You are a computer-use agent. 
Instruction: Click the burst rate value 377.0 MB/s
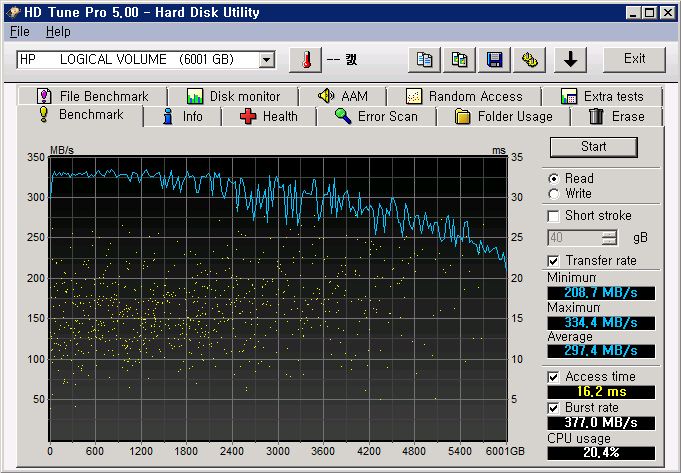[x=601, y=423]
